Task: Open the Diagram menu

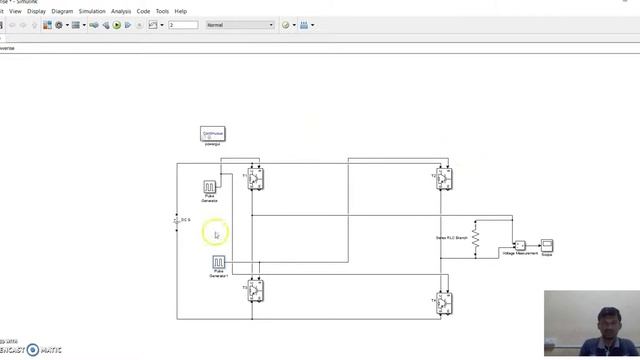Action: point(62,11)
